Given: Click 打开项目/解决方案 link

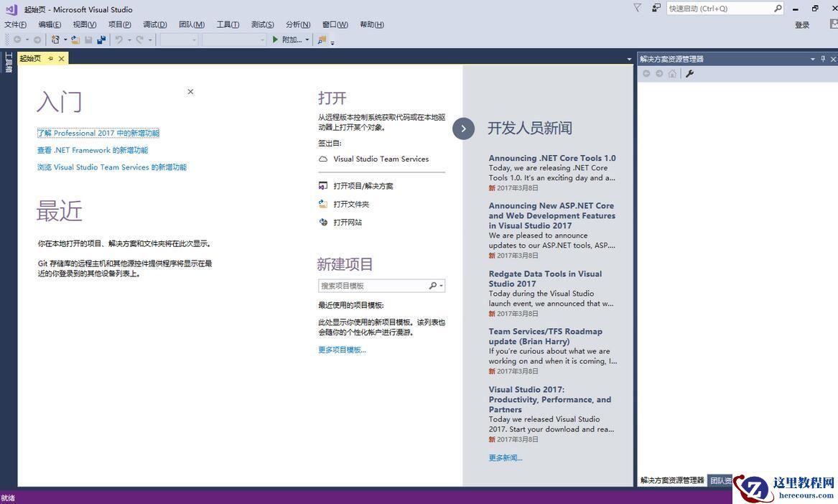Looking at the screenshot, I should pyautogui.click(x=363, y=186).
